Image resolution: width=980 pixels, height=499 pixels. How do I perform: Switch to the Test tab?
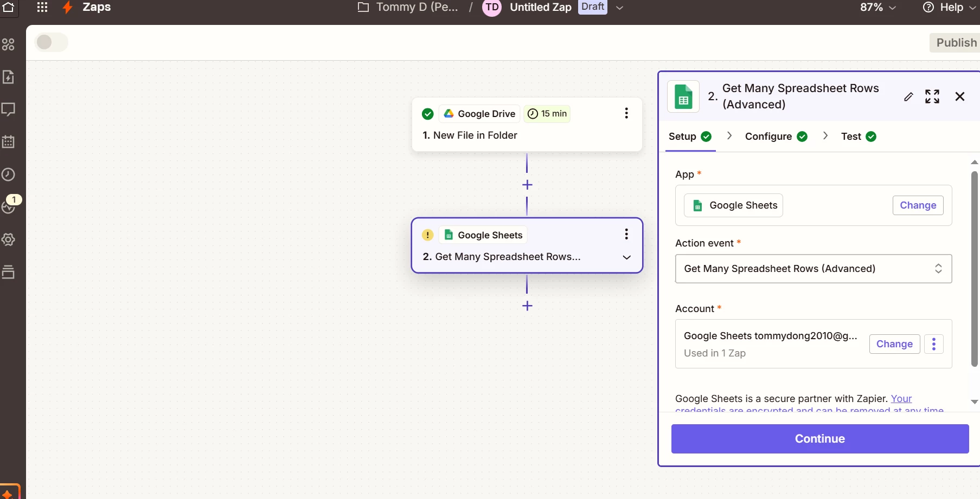click(859, 137)
